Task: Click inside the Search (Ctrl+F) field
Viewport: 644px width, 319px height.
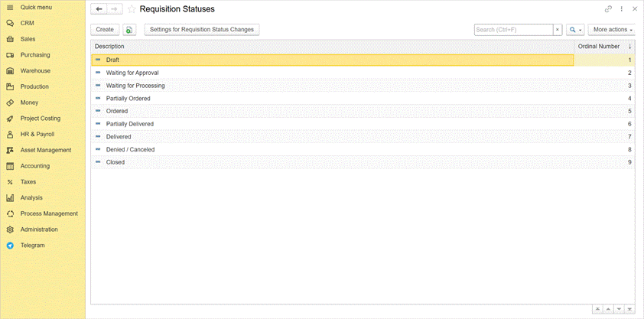Action: tap(512, 30)
